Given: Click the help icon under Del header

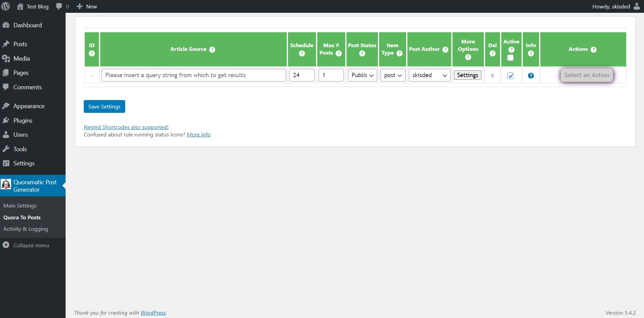Looking at the screenshot, I should (x=493, y=54).
